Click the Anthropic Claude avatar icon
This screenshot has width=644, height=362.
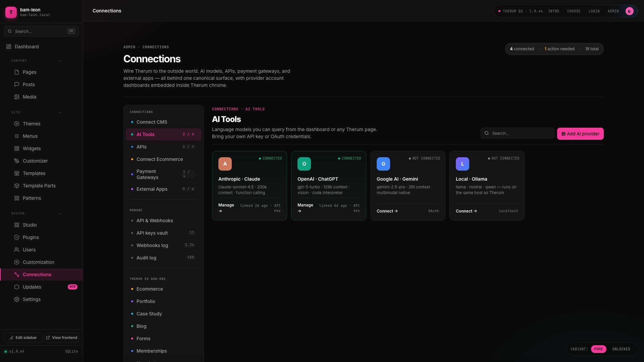225,164
